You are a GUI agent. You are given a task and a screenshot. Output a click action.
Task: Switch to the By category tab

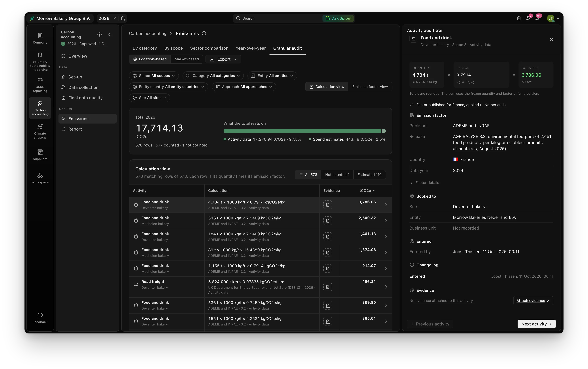click(x=145, y=48)
